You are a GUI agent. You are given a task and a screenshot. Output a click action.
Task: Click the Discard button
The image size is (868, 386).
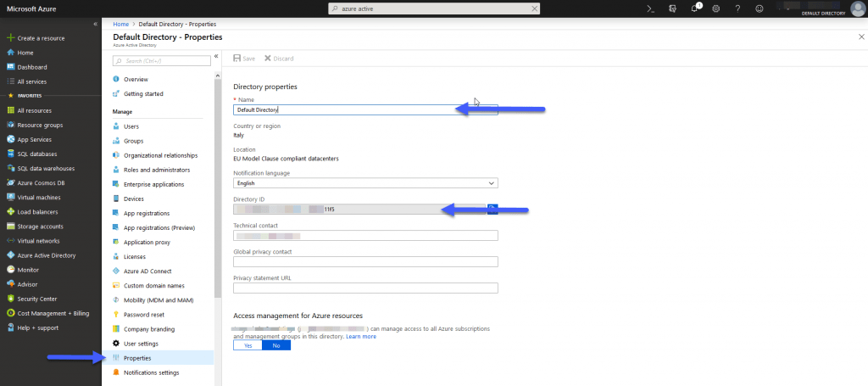point(279,59)
